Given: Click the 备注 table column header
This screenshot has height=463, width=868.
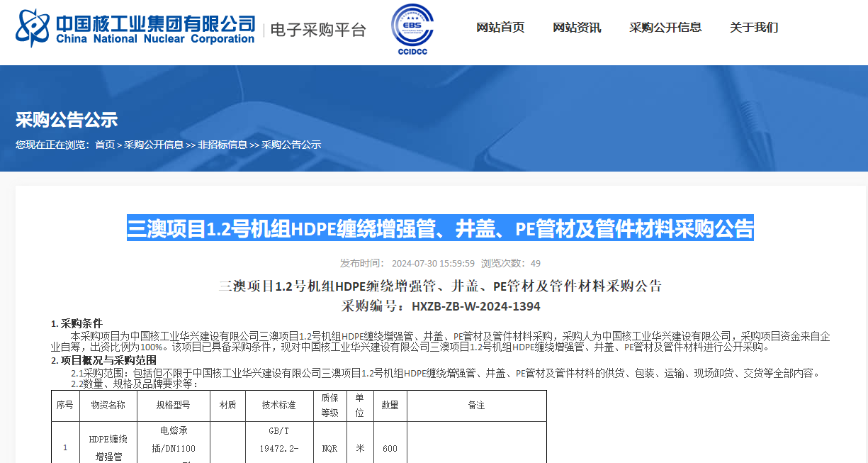Looking at the screenshot, I should click(x=476, y=406).
